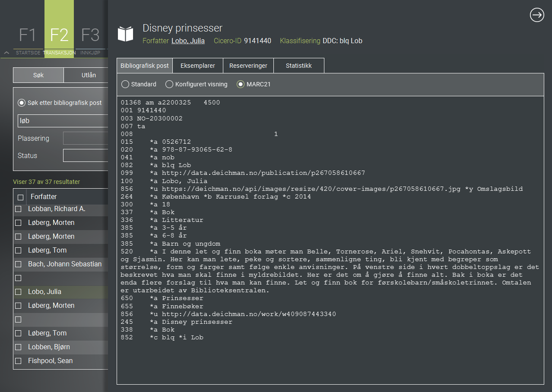Click the 'NO-20300002' value in field 003
Screen dimensions: 552x392
point(160,119)
